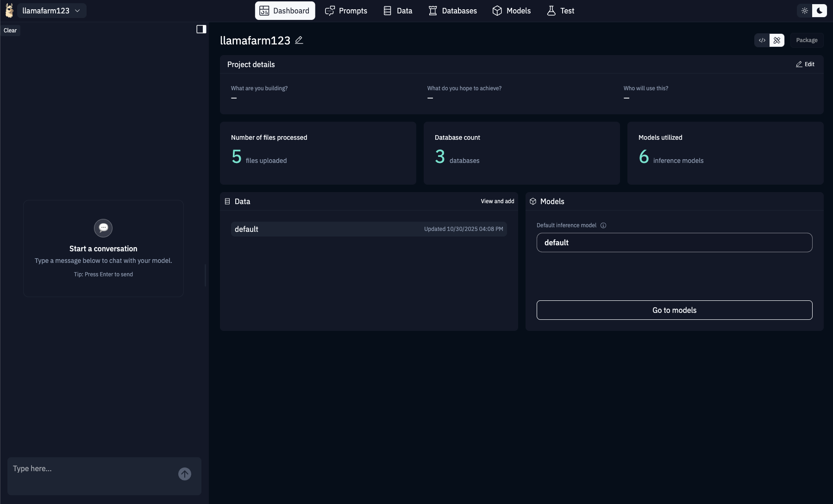Select the code view toggle near Package
This screenshot has height=504, width=833.
coord(762,40)
